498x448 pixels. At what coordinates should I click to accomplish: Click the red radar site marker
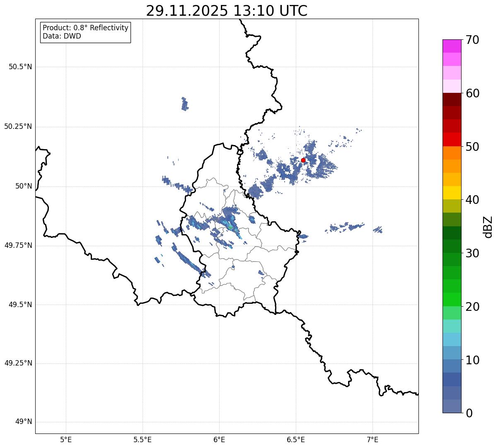point(303,160)
